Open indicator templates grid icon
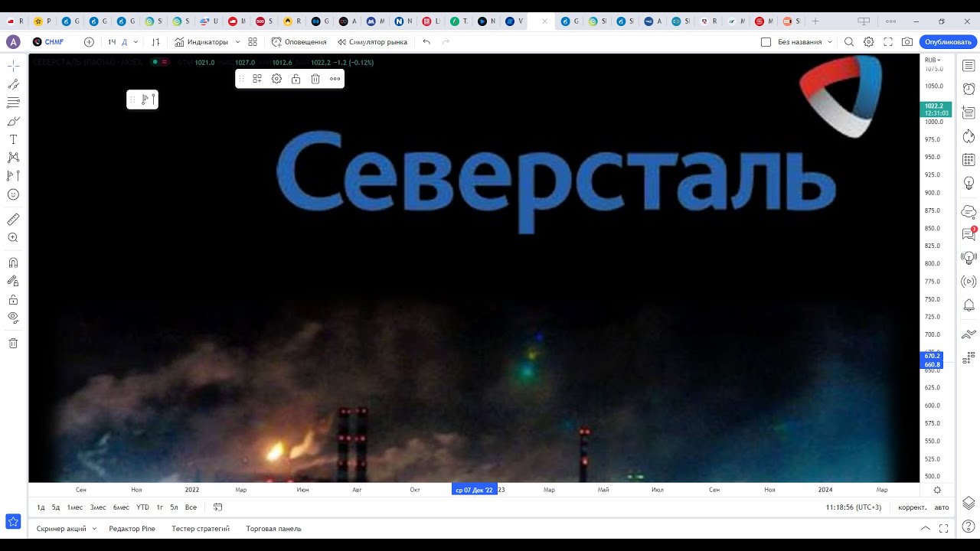 (x=253, y=42)
